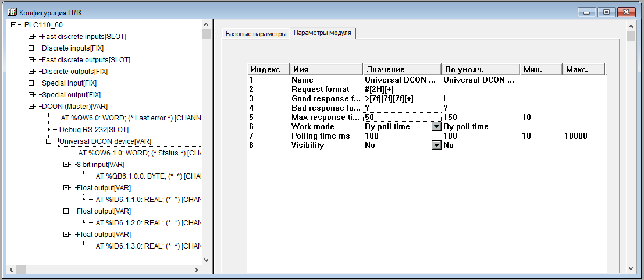Click the Max response time value field

(401, 118)
